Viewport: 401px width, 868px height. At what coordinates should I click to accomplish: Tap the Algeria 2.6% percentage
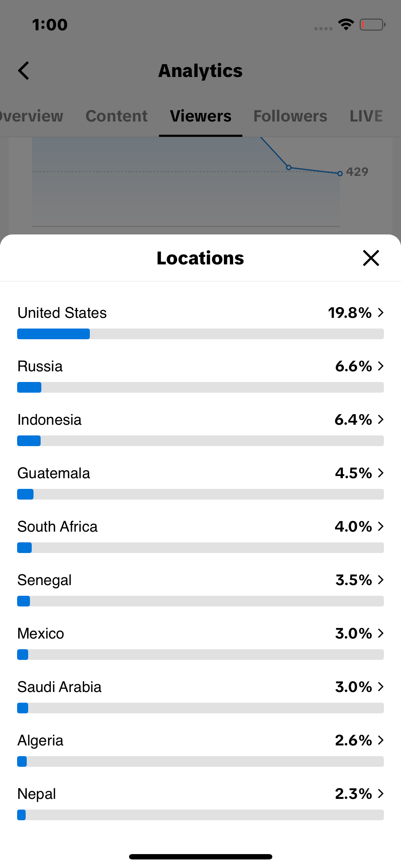pos(354,740)
